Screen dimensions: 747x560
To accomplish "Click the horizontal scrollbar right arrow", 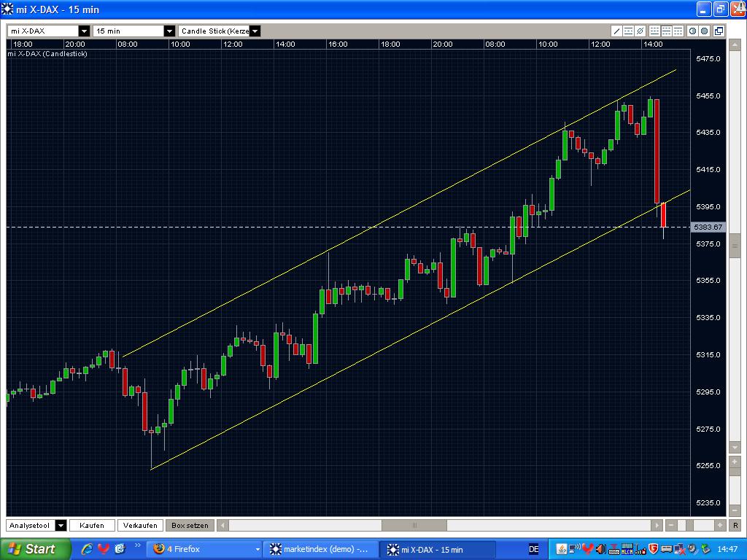I will (657, 525).
